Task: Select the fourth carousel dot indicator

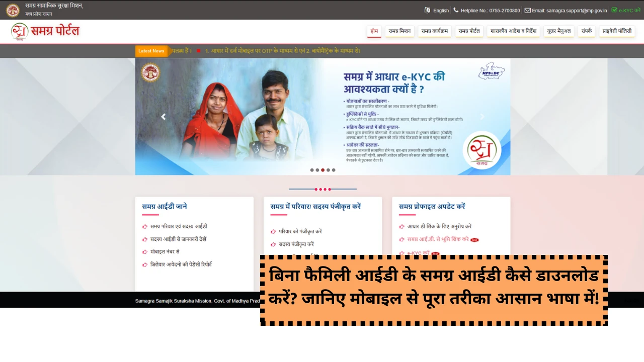Action: pos(328,170)
